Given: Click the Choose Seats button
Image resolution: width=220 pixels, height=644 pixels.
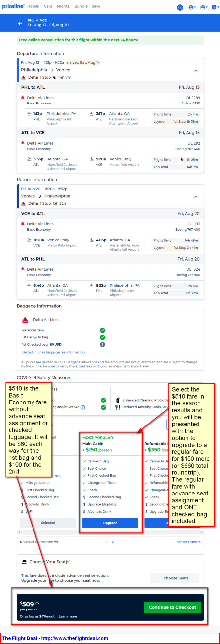Looking at the screenshot, I should [x=176, y=578].
